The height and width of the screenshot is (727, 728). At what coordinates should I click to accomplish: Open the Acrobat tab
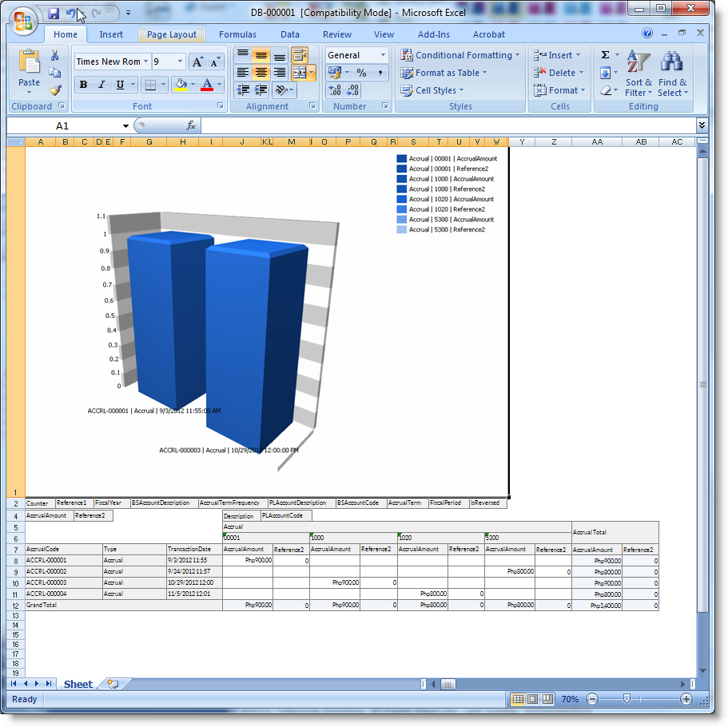(488, 34)
